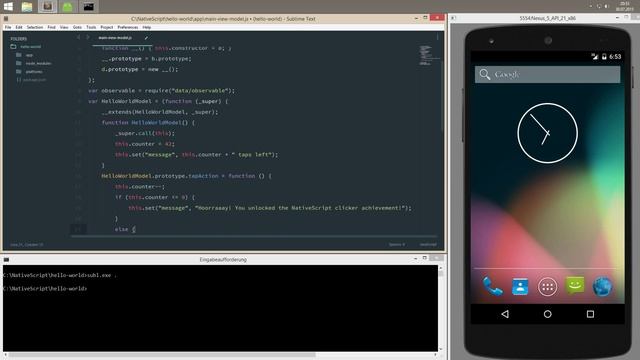Expand the node_modules folder in sidebar
Viewport: 640px width, 360px height.
click(34, 63)
